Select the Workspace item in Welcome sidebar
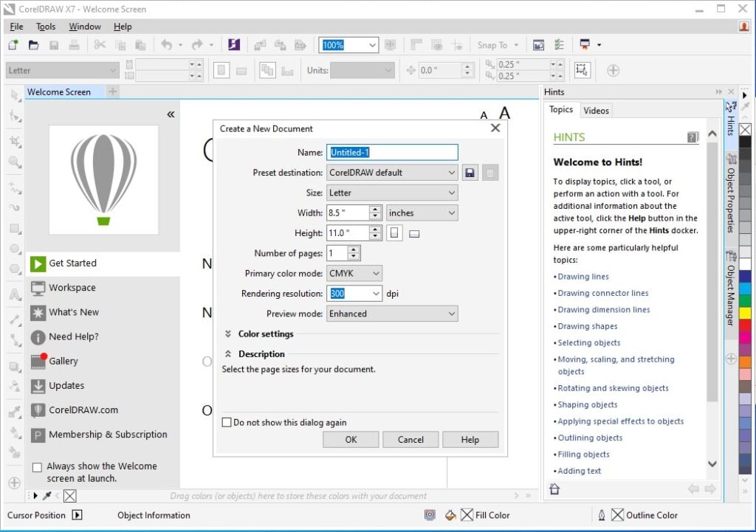 click(x=103, y=288)
